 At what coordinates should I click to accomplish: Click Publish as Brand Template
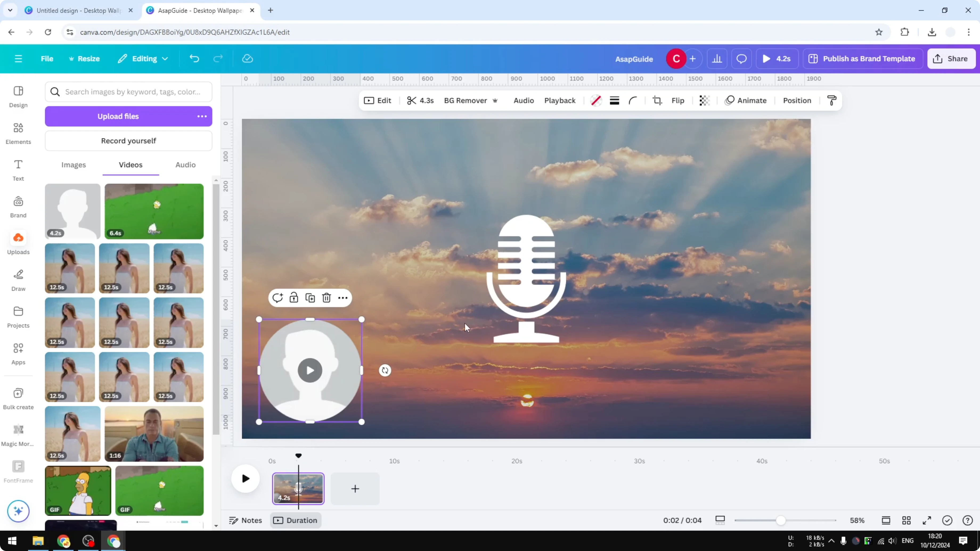(x=862, y=59)
